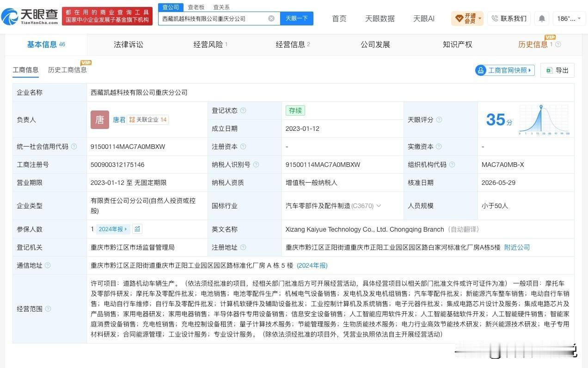Click help icon next to 注册资本
The image size is (588, 368).
[x=243, y=147]
